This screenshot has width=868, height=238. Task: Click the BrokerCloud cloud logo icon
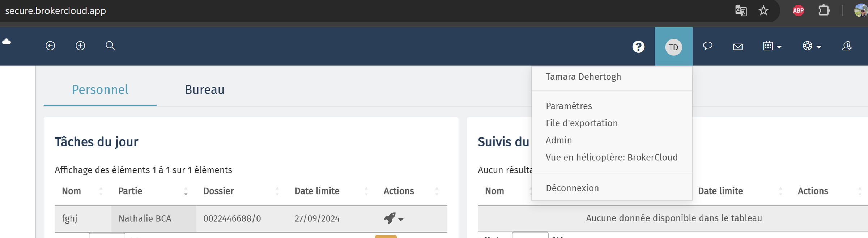7,42
